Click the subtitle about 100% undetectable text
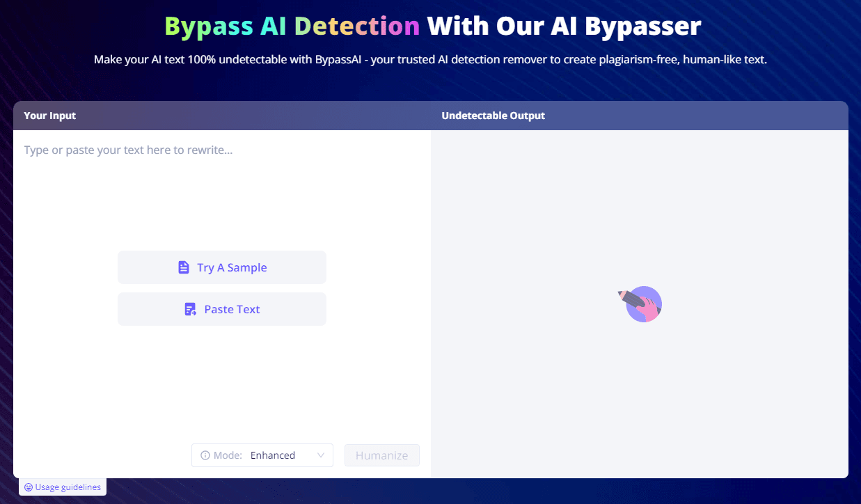Screen dimensions: 861x504 click(x=430, y=60)
